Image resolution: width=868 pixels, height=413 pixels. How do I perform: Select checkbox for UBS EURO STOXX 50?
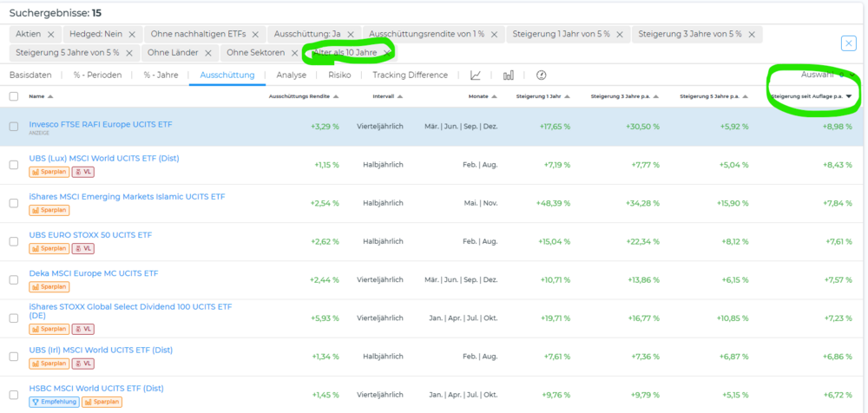tap(13, 241)
